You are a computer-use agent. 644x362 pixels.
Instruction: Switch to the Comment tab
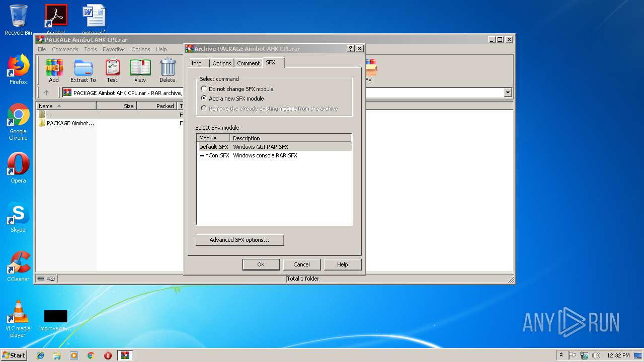click(x=249, y=63)
